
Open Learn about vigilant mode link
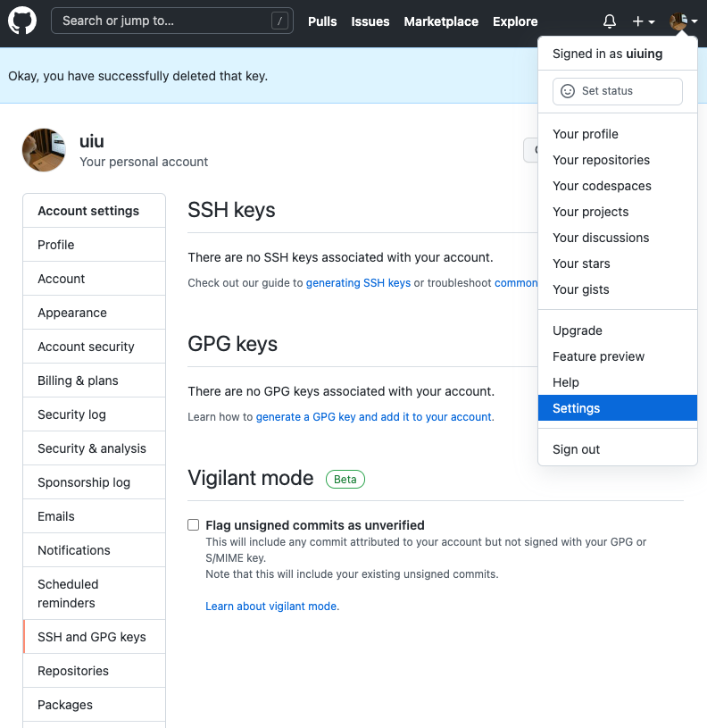(x=270, y=607)
